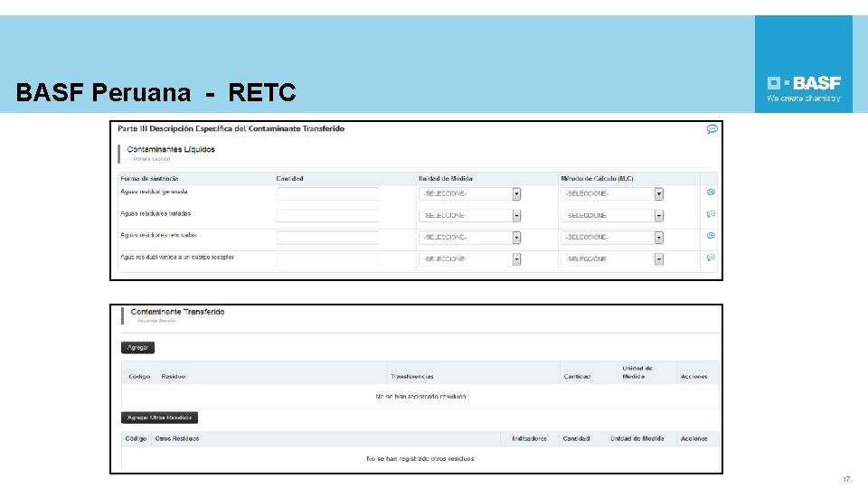Select 'Aguas residuales rehusadas' row label

coord(158,235)
